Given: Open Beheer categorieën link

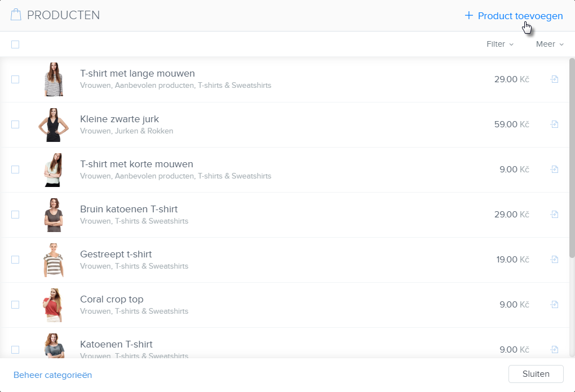Looking at the screenshot, I should point(52,375).
